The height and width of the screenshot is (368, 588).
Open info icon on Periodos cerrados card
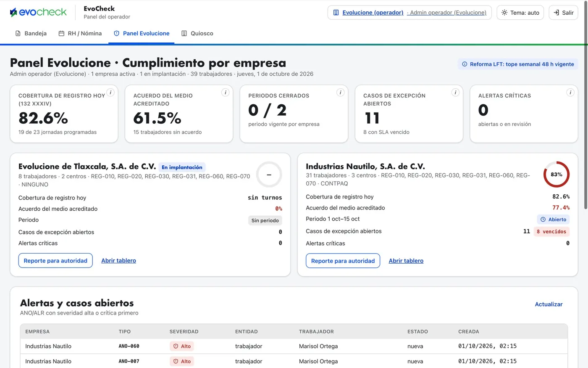(x=341, y=93)
